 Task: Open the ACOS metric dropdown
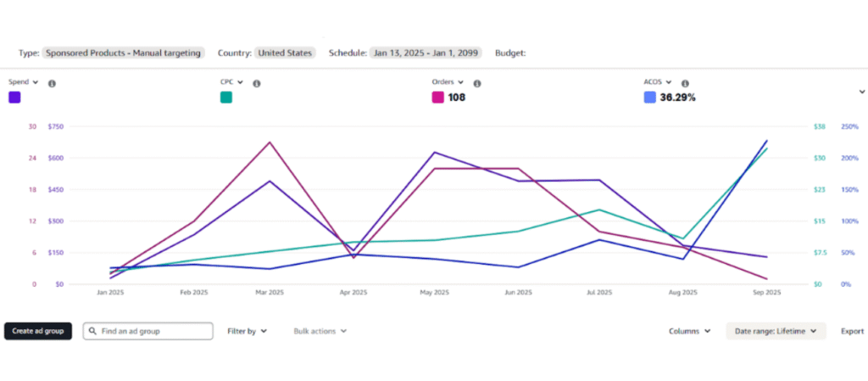[x=659, y=82]
